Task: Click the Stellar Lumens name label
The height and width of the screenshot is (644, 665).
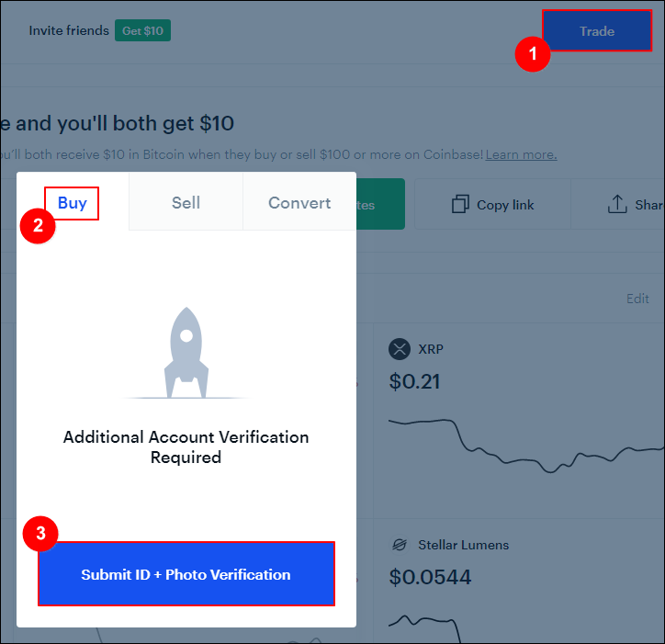Action: pyautogui.click(x=463, y=545)
